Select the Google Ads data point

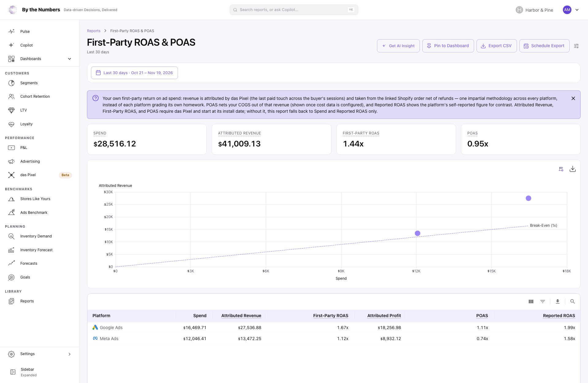(528, 198)
